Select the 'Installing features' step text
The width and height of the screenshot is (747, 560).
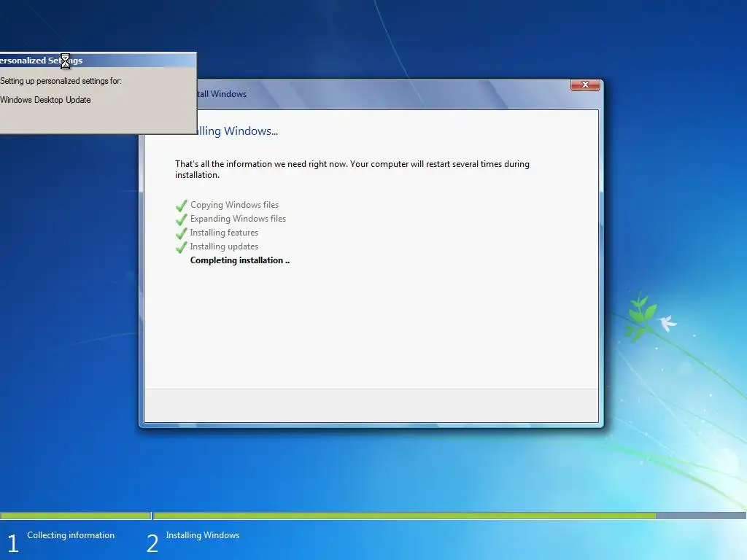pyautogui.click(x=224, y=233)
